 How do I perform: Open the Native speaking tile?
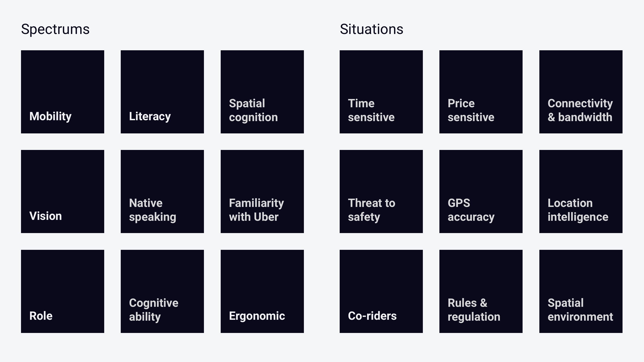162,191
